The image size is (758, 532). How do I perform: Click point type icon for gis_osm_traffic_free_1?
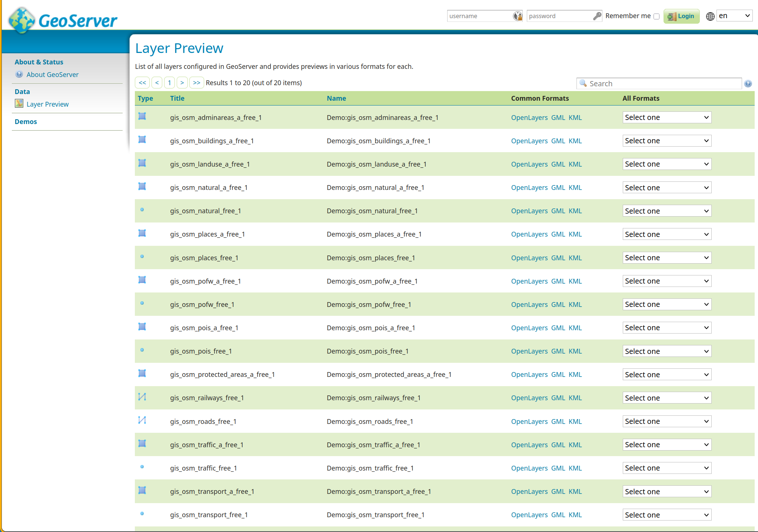142,467
